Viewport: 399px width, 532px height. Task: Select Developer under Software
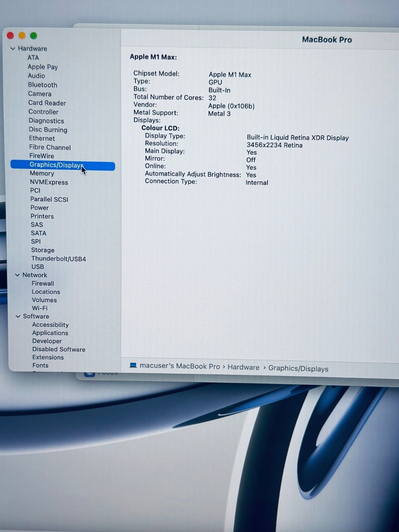pos(47,341)
